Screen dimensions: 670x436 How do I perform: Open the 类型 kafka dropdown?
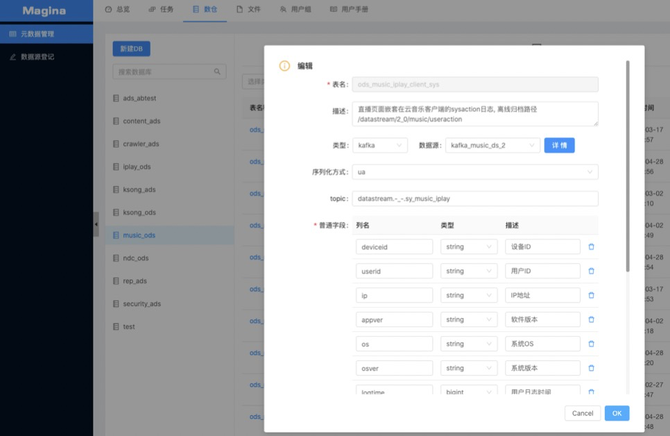380,145
